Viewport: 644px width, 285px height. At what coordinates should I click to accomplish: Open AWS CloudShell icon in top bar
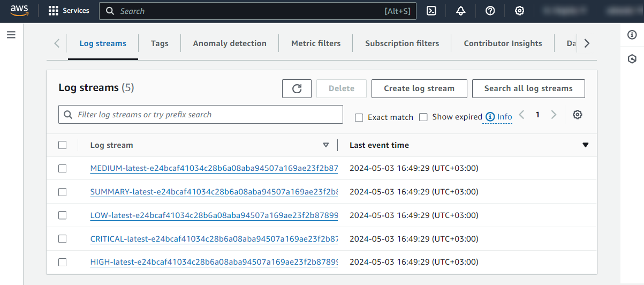tap(431, 11)
